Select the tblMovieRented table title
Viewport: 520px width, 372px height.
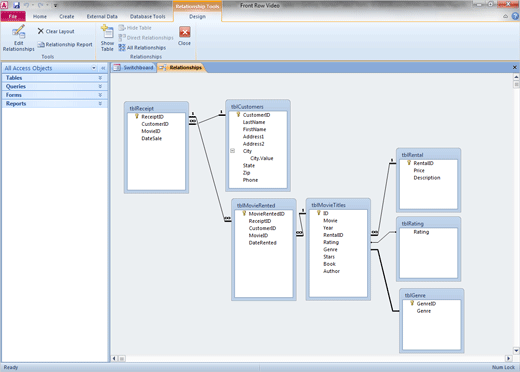pos(256,205)
